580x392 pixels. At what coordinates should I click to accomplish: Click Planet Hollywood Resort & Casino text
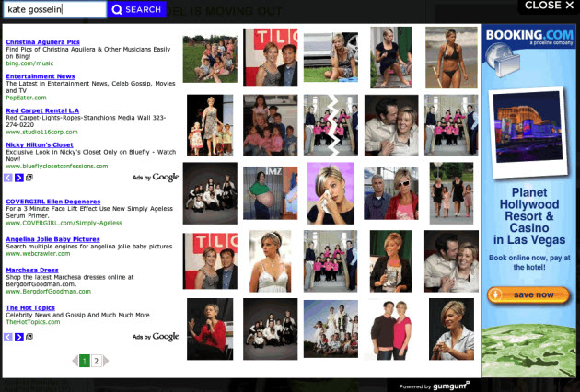click(529, 216)
